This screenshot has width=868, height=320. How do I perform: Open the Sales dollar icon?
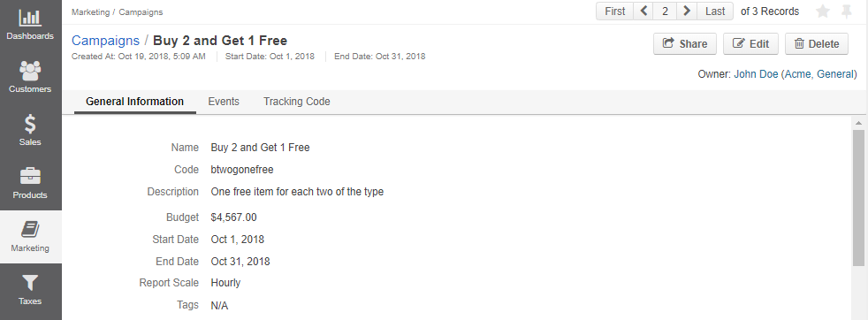point(30,124)
